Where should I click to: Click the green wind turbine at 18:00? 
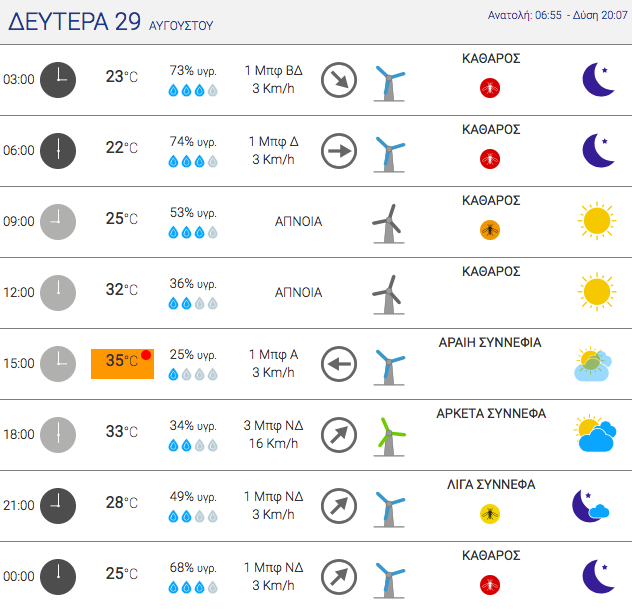(x=389, y=437)
